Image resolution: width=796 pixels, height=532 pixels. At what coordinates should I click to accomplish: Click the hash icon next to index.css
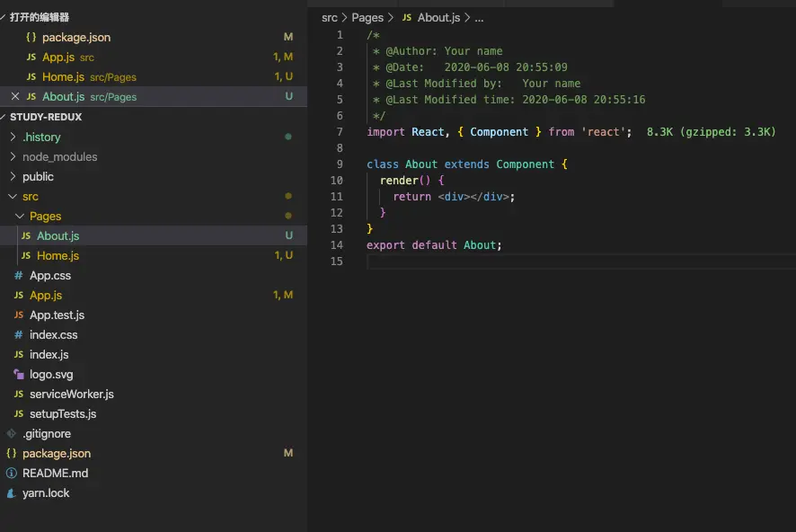pos(19,334)
